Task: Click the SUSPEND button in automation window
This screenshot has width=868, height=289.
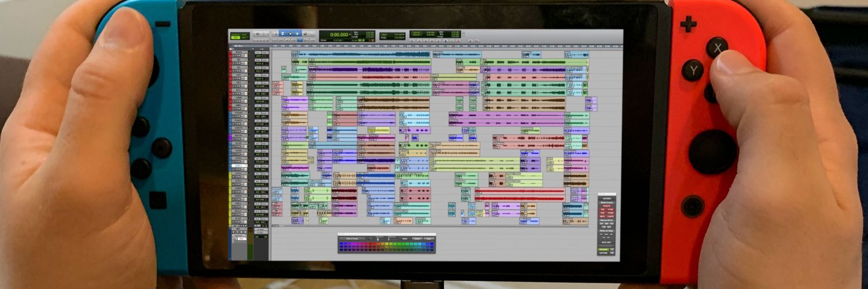Action: coord(607,199)
